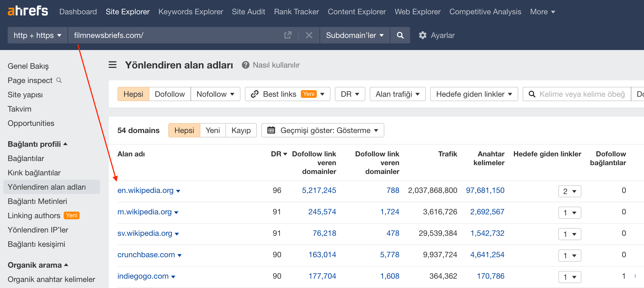Expand crunchbase.com row link count dropdown
The image size is (644, 288).
[570, 256]
